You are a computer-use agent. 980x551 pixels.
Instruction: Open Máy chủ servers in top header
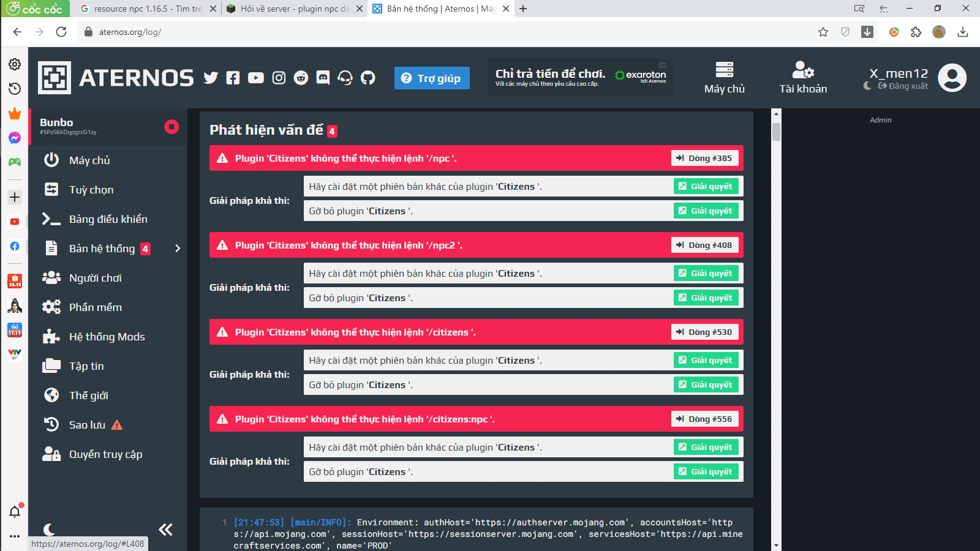725,78
